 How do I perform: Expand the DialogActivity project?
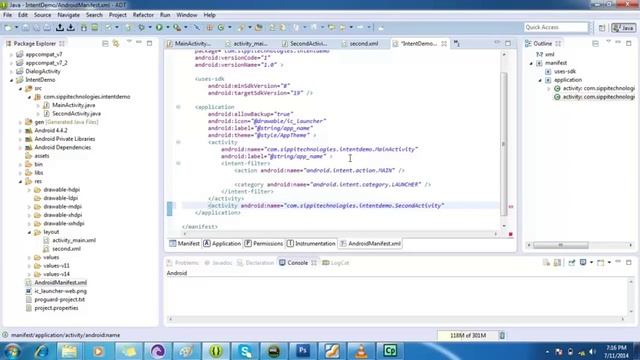click(x=11, y=71)
